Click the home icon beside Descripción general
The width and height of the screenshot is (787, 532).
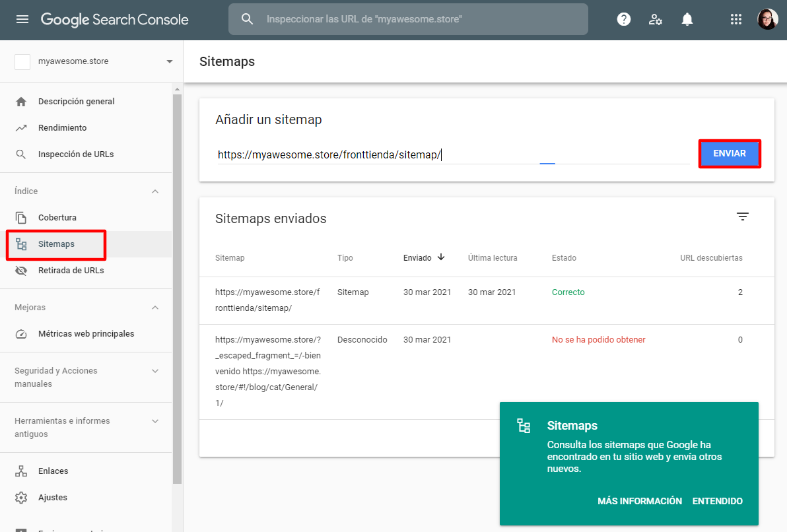click(x=21, y=102)
